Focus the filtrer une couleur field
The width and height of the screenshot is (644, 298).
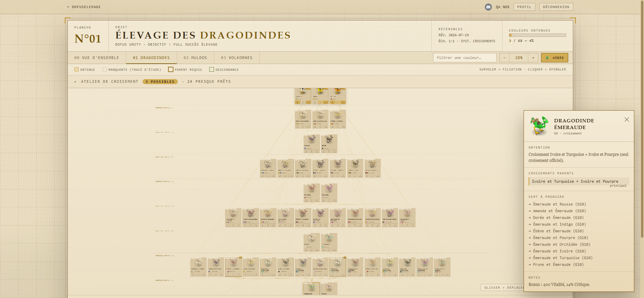[465, 58]
